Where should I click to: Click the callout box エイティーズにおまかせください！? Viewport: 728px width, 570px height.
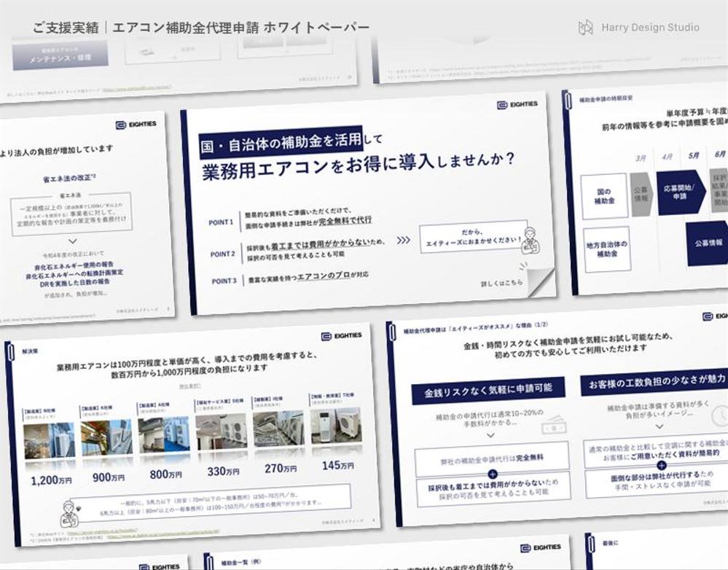coord(473,236)
